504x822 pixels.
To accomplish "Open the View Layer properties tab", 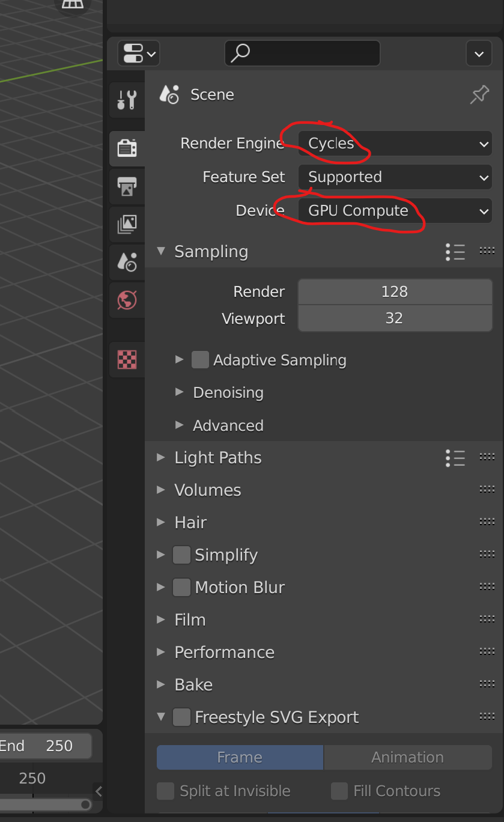I will (127, 224).
